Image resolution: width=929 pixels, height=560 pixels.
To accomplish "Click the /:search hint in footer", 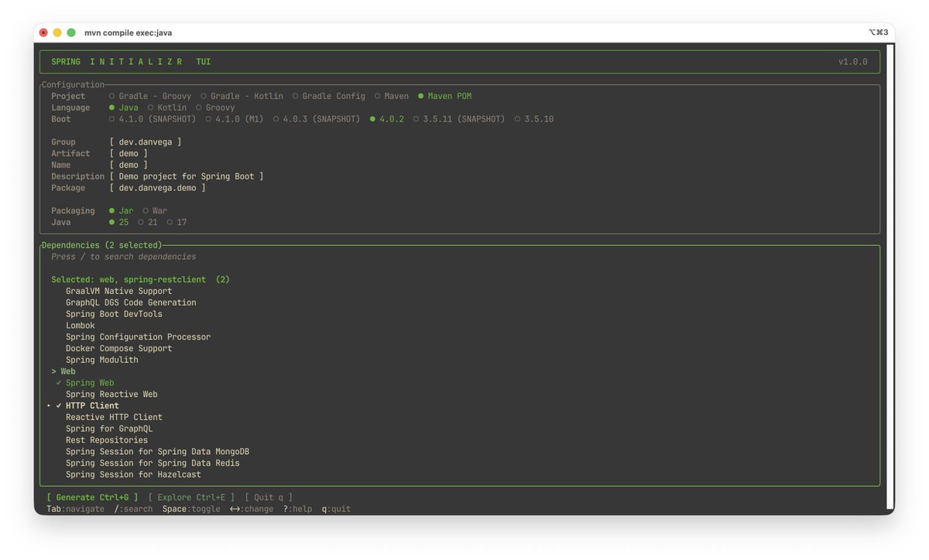I will tap(133, 509).
